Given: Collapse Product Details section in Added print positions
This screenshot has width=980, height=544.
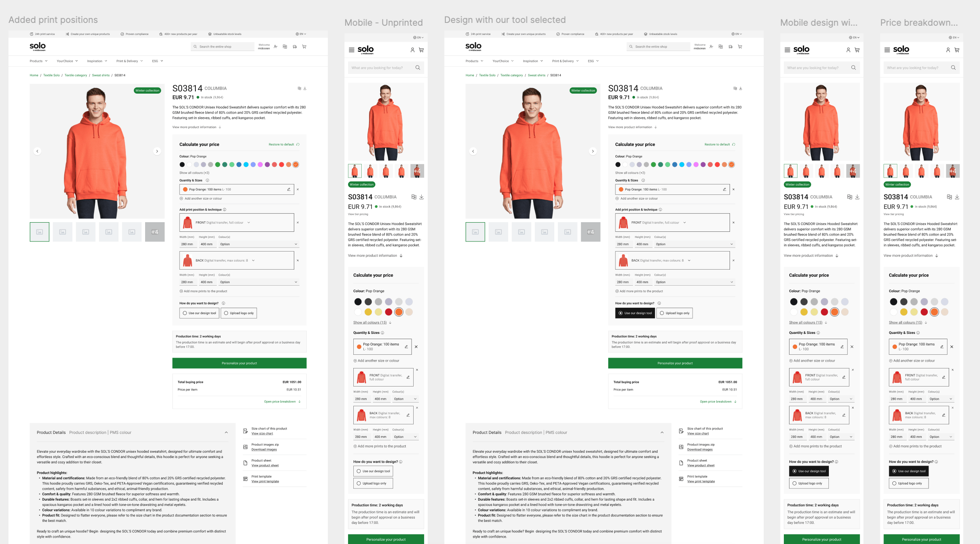Looking at the screenshot, I should 226,433.
